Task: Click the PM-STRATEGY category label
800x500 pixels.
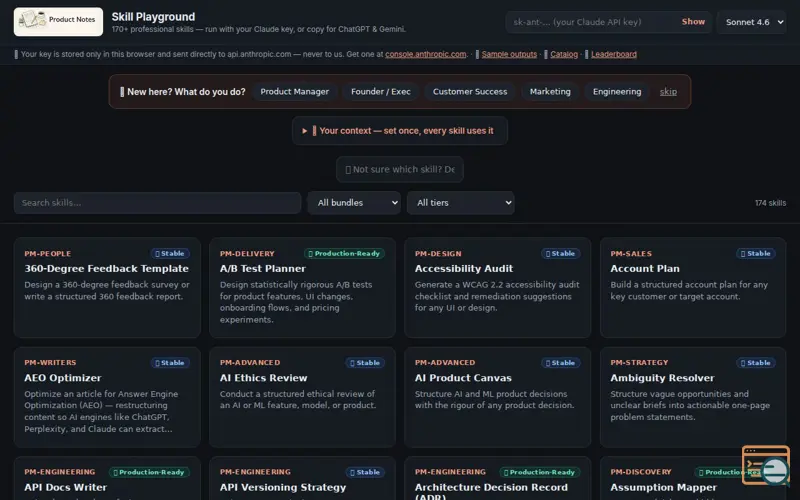Action: point(639,363)
